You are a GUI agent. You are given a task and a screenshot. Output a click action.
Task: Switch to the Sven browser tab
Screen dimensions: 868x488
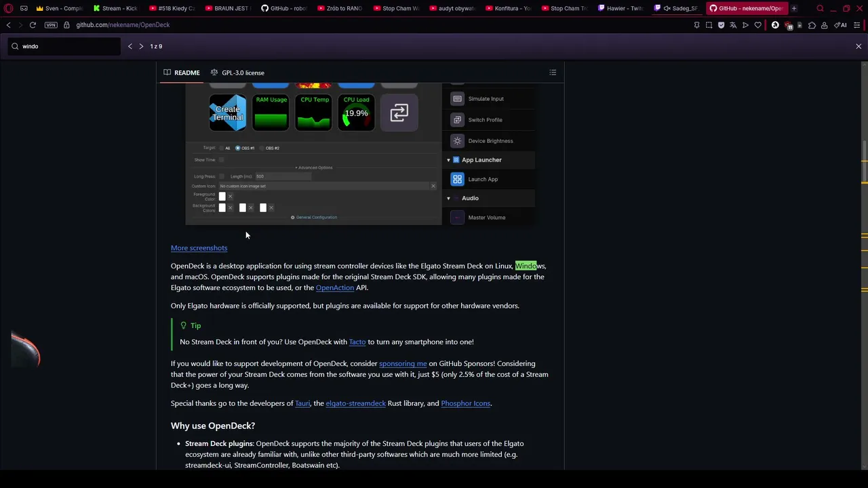point(59,8)
